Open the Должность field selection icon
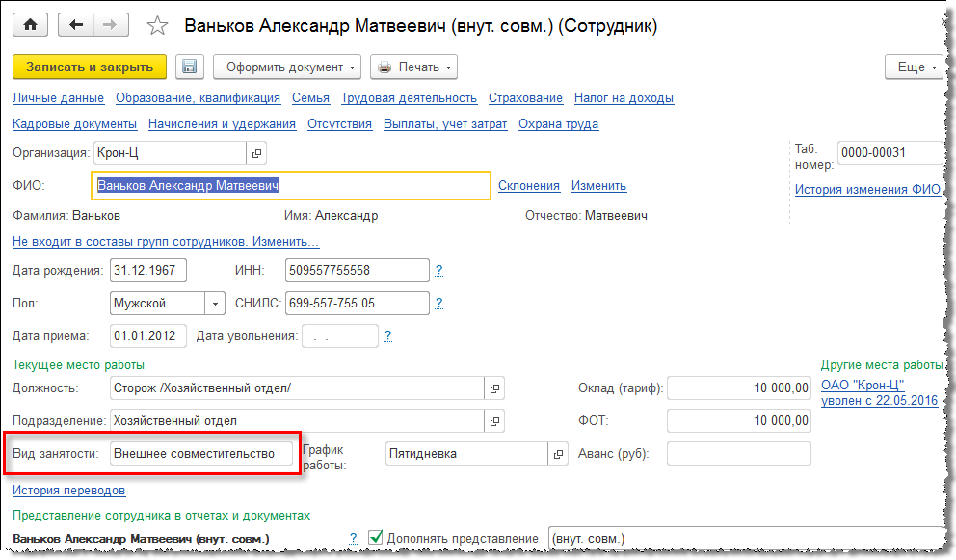Viewport: 956px width, 560px height. pyautogui.click(x=495, y=388)
